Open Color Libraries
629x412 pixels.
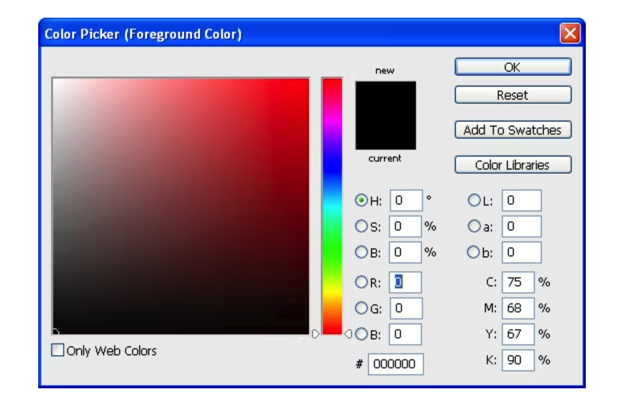coord(513,165)
